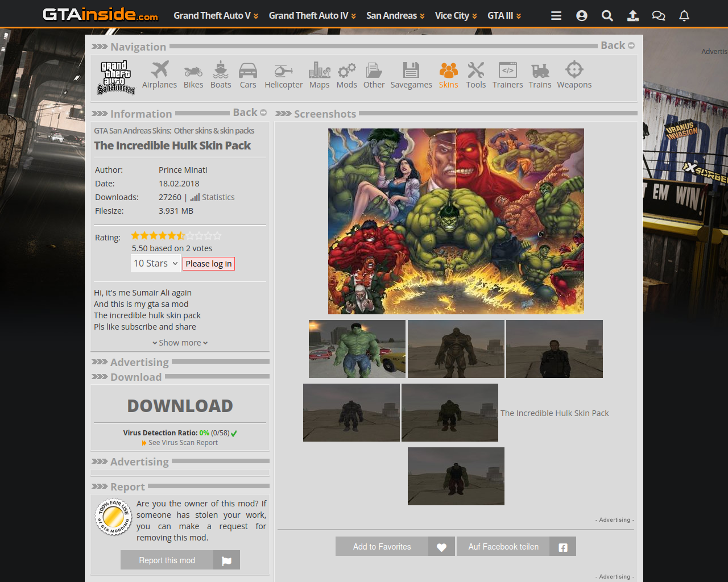The height and width of the screenshot is (582, 728).
Task: Click the big DOWNLOAD button
Action: click(180, 406)
